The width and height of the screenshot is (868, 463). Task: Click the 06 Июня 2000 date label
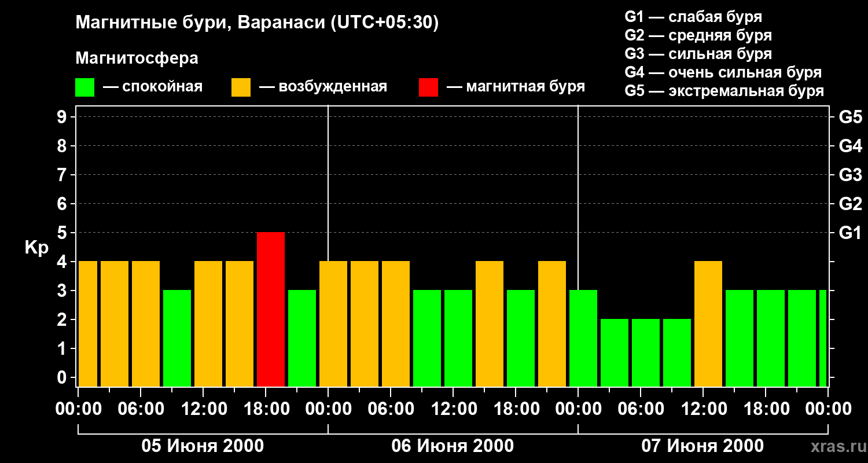tap(453, 446)
